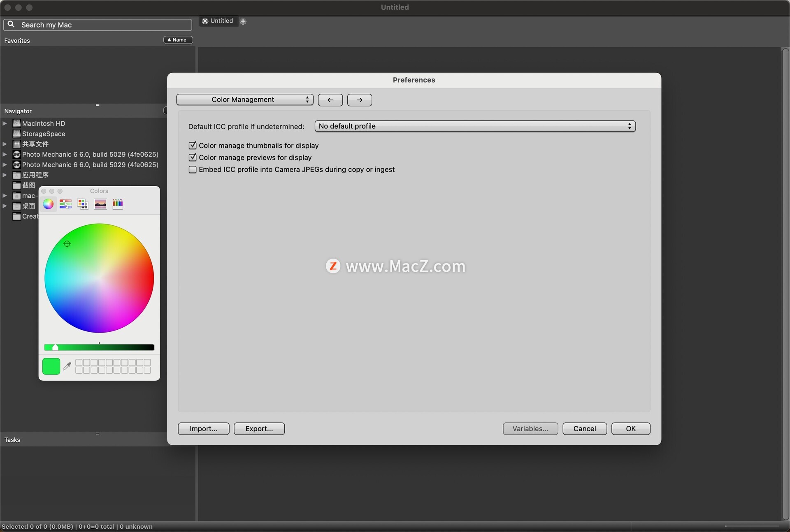
Task: Select Macintosh HD label in Navigator
Action: point(44,123)
